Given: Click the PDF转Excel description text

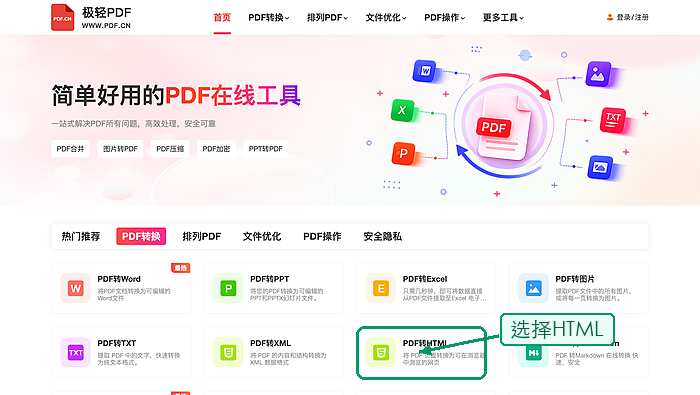Looking at the screenshot, I should [x=445, y=295].
